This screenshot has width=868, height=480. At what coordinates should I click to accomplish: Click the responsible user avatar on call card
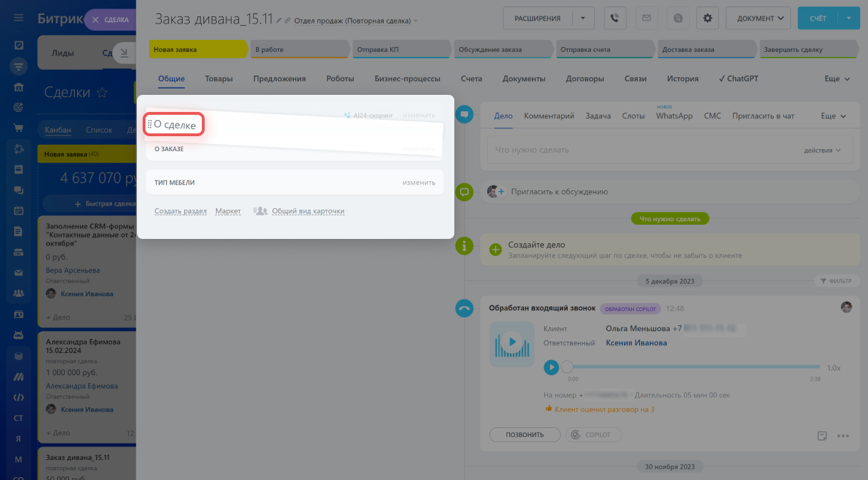tap(847, 307)
